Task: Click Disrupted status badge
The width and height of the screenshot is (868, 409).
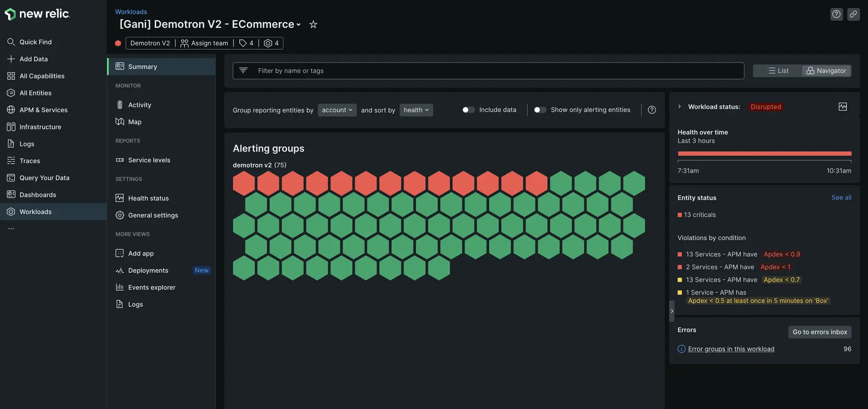Action: coord(766,107)
